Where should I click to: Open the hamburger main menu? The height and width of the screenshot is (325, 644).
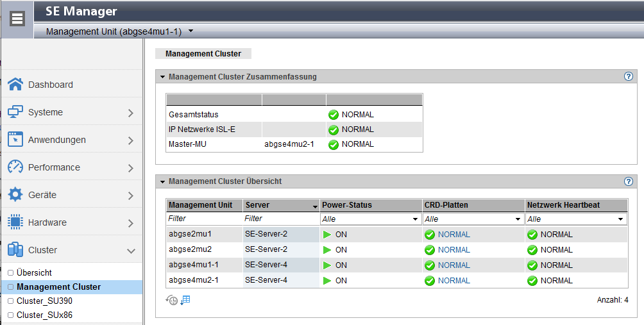tap(17, 19)
